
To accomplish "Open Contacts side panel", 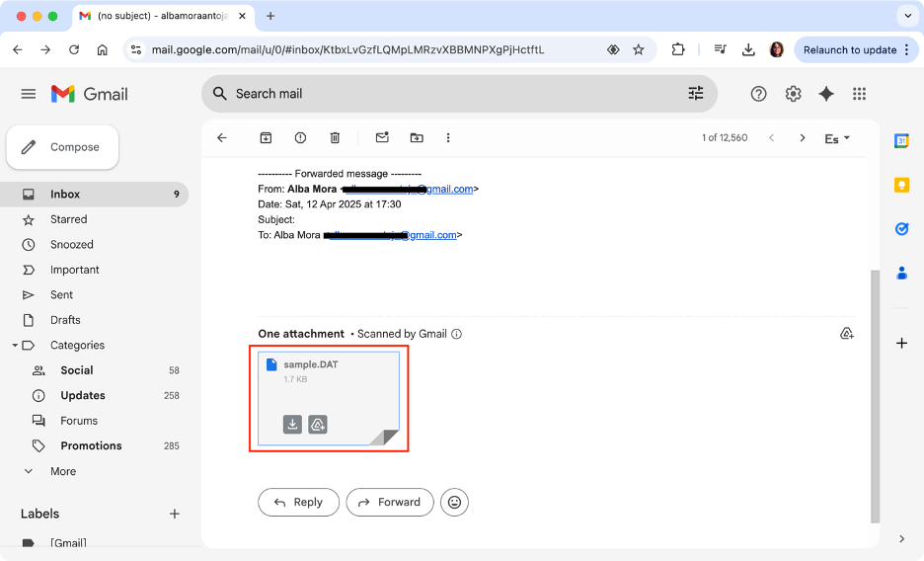I will (x=901, y=273).
